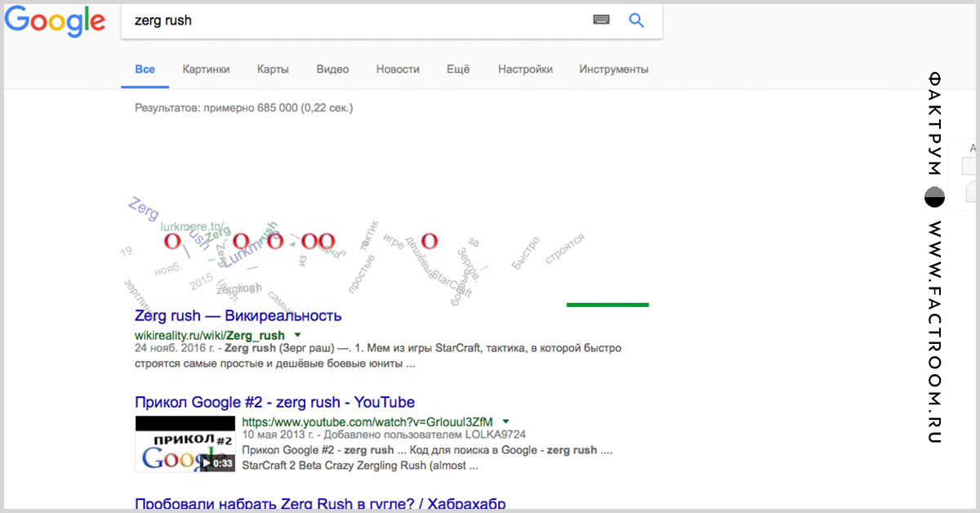980x513 pixels.
Task: Click the green health bar
Action: [x=608, y=305]
